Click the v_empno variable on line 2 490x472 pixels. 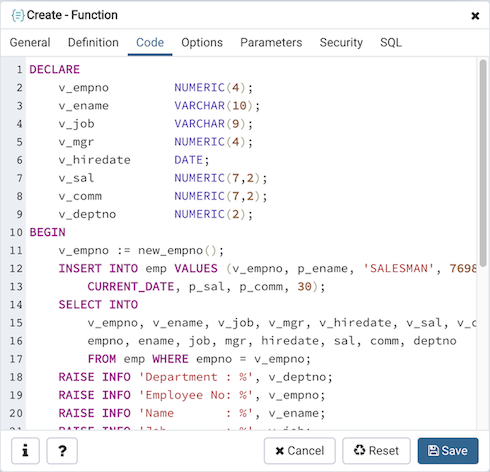click(x=84, y=88)
